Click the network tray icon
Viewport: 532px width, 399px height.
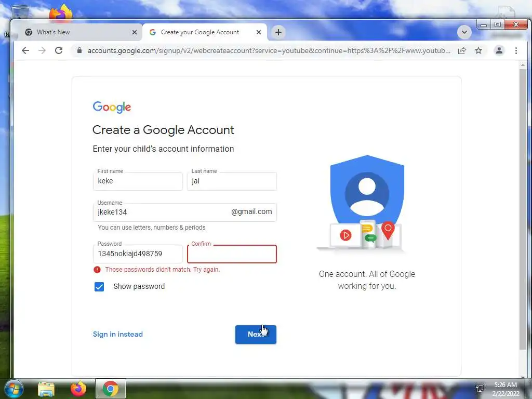pos(480,389)
